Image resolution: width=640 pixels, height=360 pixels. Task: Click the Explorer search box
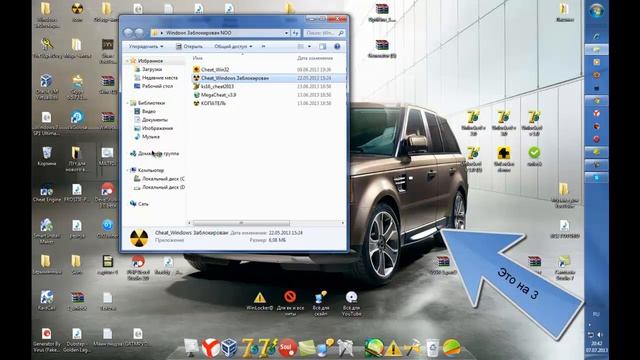tap(324, 33)
